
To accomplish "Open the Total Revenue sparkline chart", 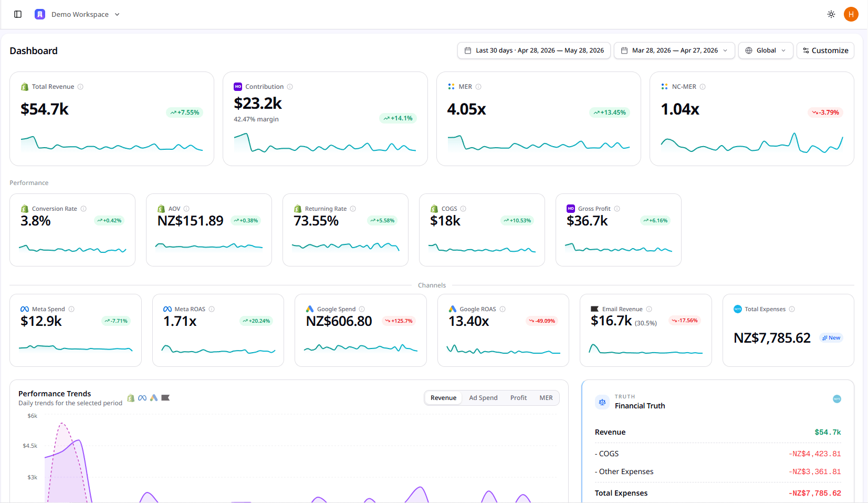I will (x=112, y=143).
